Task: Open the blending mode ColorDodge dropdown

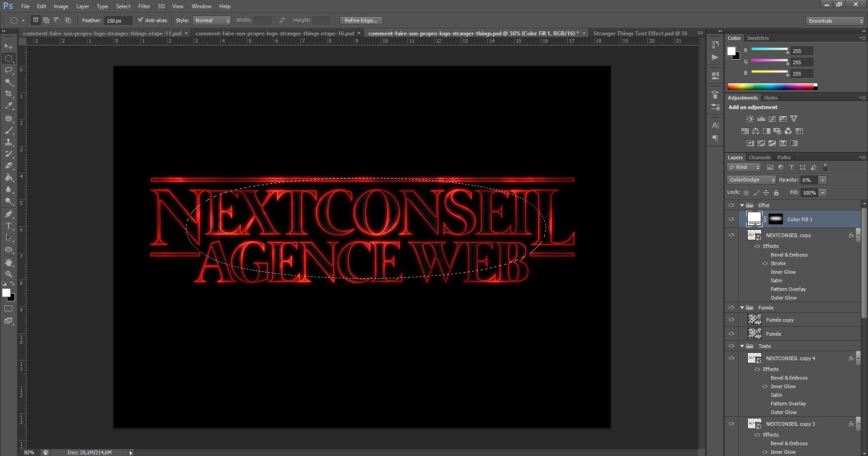Action: [751, 180]
